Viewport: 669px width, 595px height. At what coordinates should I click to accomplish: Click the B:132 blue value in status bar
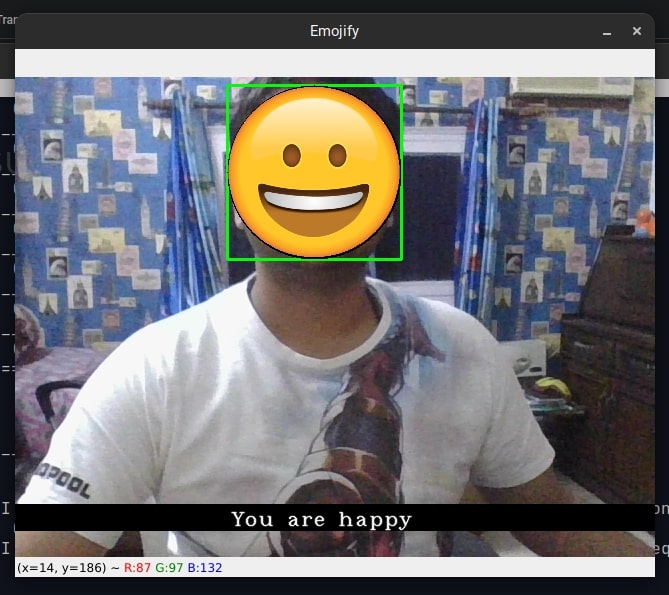point(205,568)
